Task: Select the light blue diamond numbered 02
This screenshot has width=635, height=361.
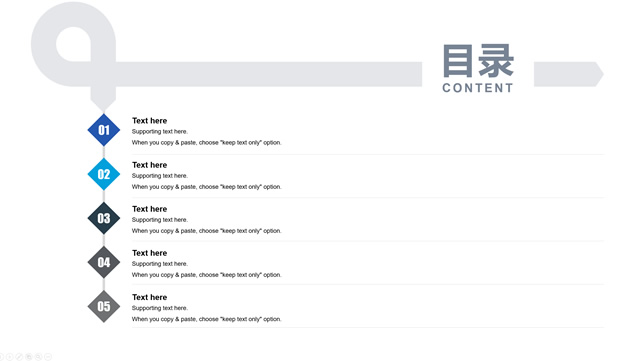Action: point(104,174)
